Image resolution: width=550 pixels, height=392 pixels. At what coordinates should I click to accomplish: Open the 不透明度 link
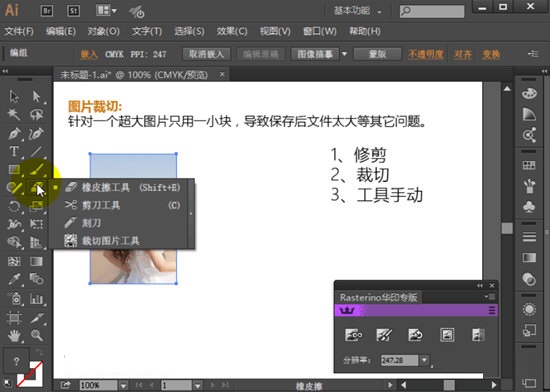pos(426,54)
